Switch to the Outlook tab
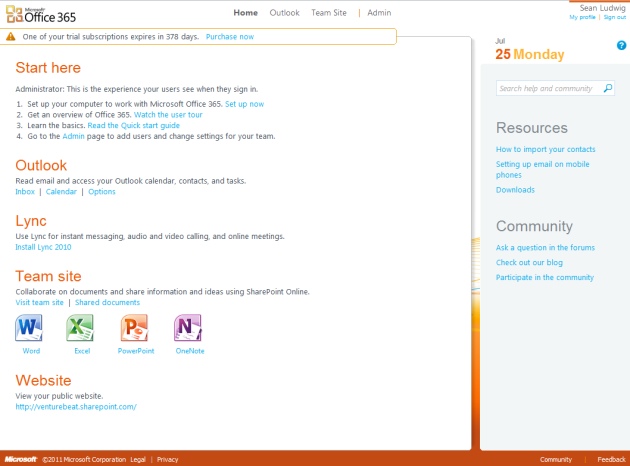 tap(284, 13)
